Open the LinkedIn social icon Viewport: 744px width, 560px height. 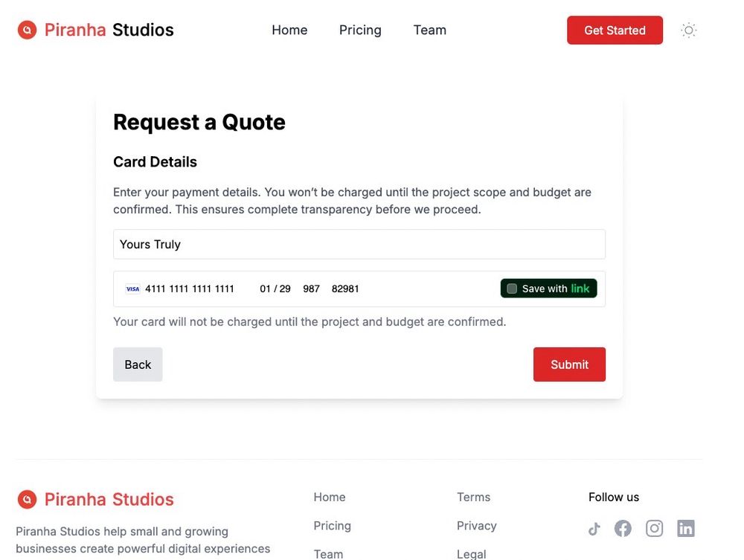[686, 529]
